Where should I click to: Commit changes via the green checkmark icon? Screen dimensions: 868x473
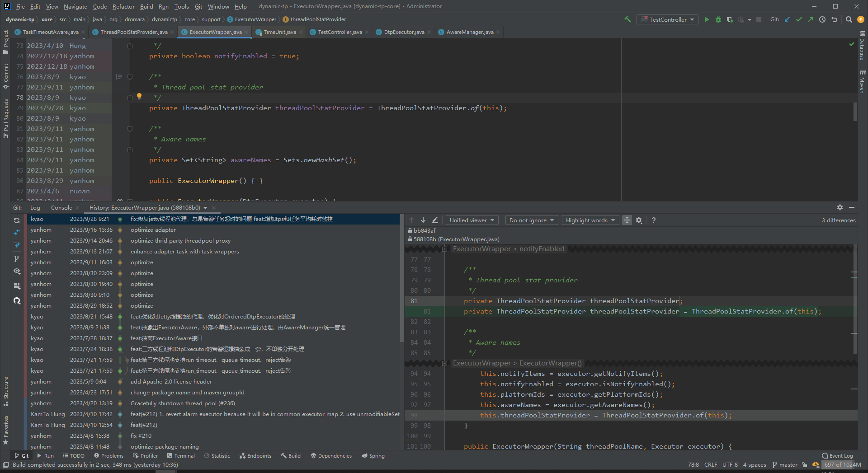click(799, 19)
